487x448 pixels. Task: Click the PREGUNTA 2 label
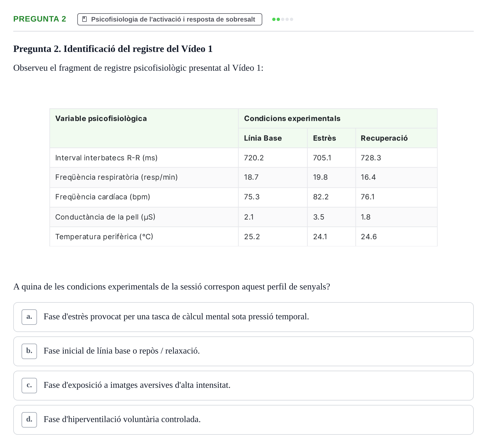[40, 19]
